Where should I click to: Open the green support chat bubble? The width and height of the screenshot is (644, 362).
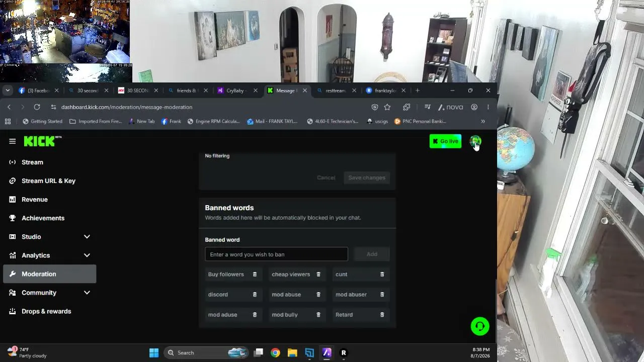(x=480, y=326)
